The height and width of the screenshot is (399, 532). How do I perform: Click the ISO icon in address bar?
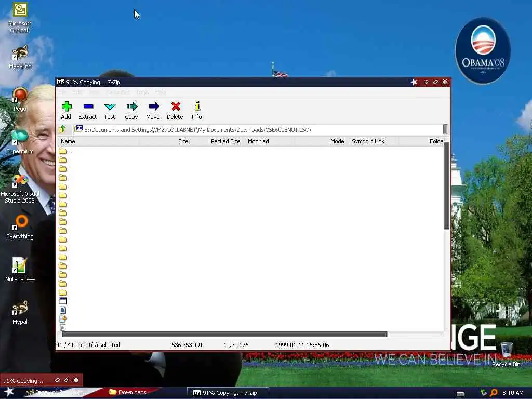79,129
